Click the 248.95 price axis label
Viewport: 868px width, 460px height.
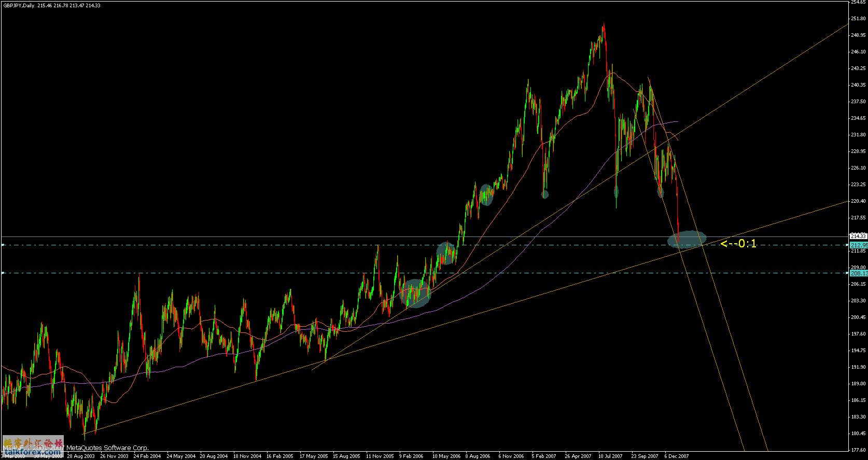(858, 35)
